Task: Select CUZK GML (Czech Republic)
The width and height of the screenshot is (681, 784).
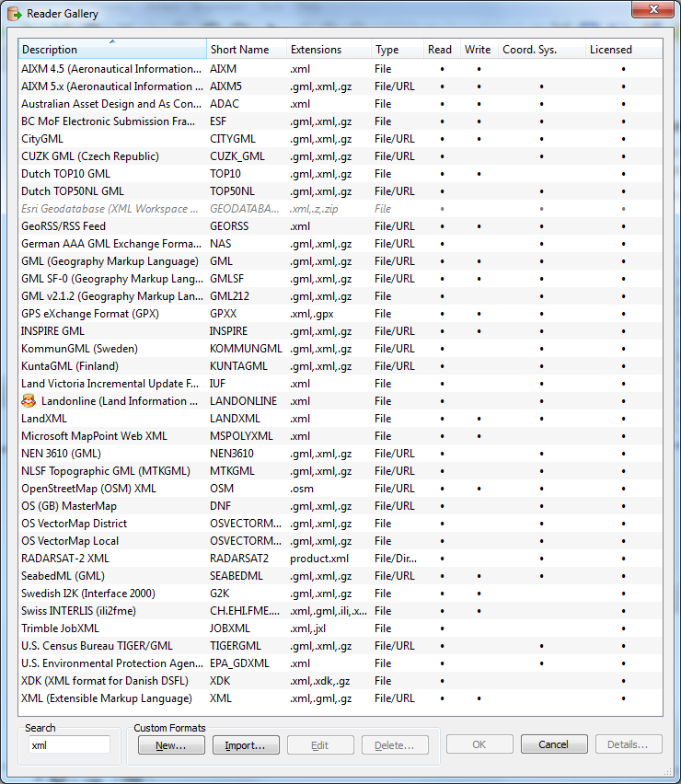Action: tap(340, 156)
